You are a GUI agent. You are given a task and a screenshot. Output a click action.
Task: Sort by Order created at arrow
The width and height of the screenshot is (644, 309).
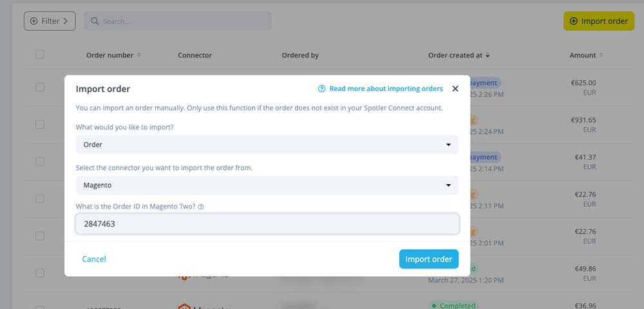point(488,55)
